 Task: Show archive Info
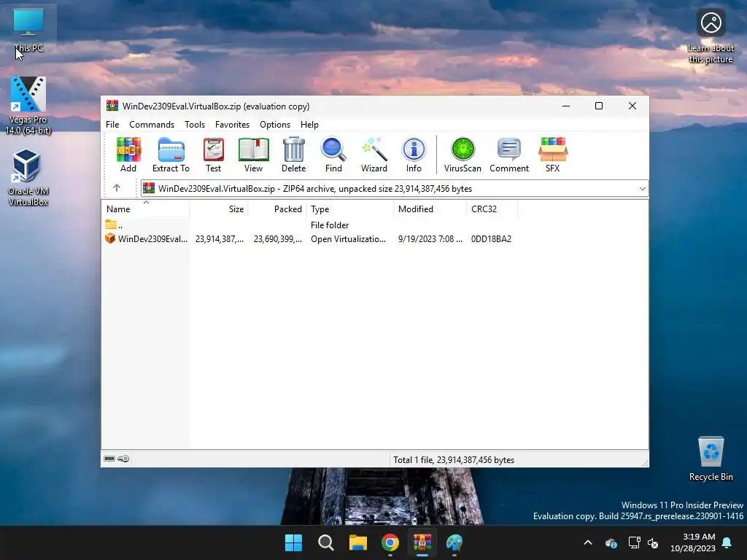(x=414, y=155)
